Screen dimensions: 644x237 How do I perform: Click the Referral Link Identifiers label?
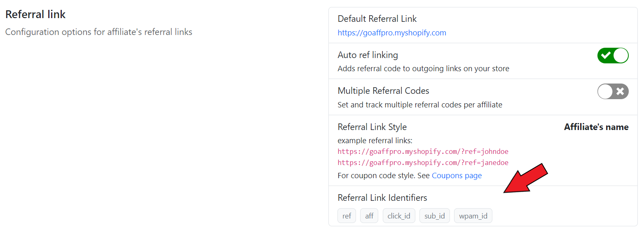click(382, 198)
